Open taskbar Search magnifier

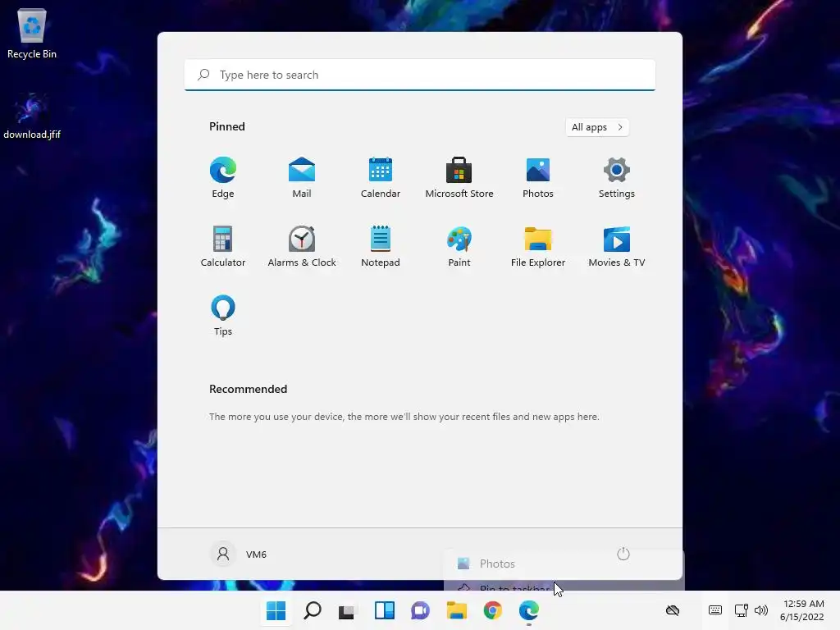(313, 610)
